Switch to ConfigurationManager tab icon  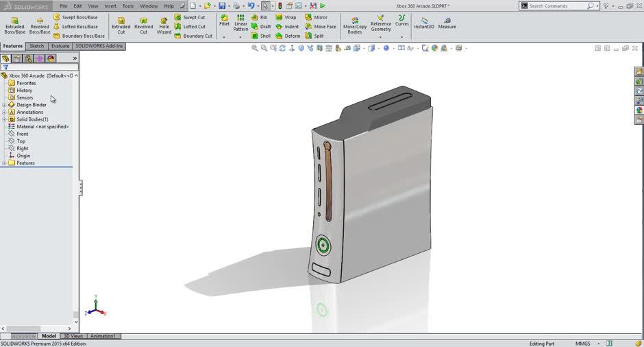pos(28,58)
